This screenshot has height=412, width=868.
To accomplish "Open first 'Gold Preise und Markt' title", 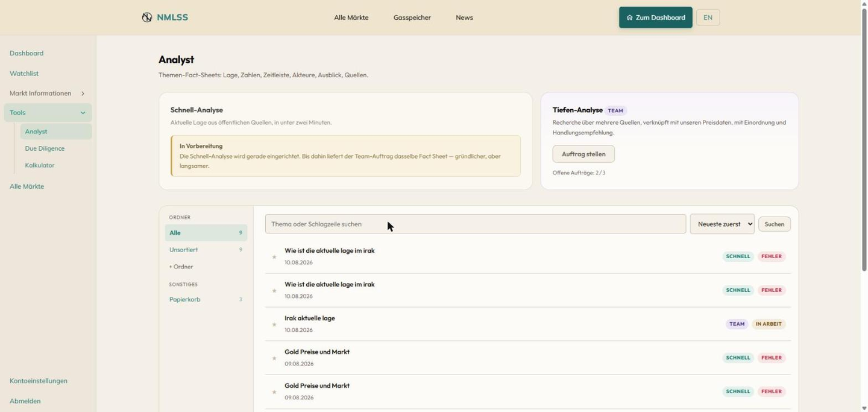I will [317, 352].
